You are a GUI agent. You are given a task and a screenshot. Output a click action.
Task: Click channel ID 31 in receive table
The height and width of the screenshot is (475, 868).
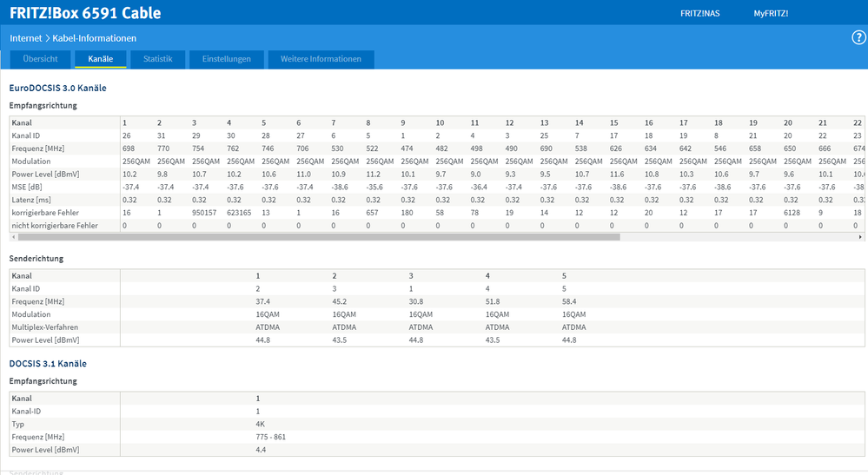pos(161,135)
